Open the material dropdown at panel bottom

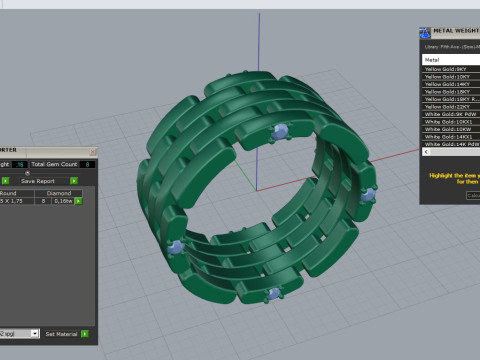click(x=35, y=333)
